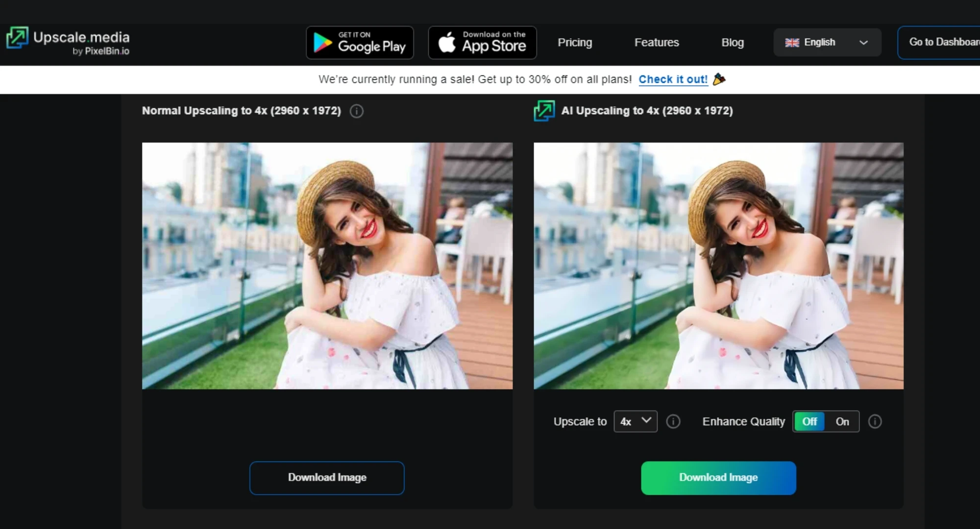
Task: Click the chevron arrow in language selector
Action: 863,43
